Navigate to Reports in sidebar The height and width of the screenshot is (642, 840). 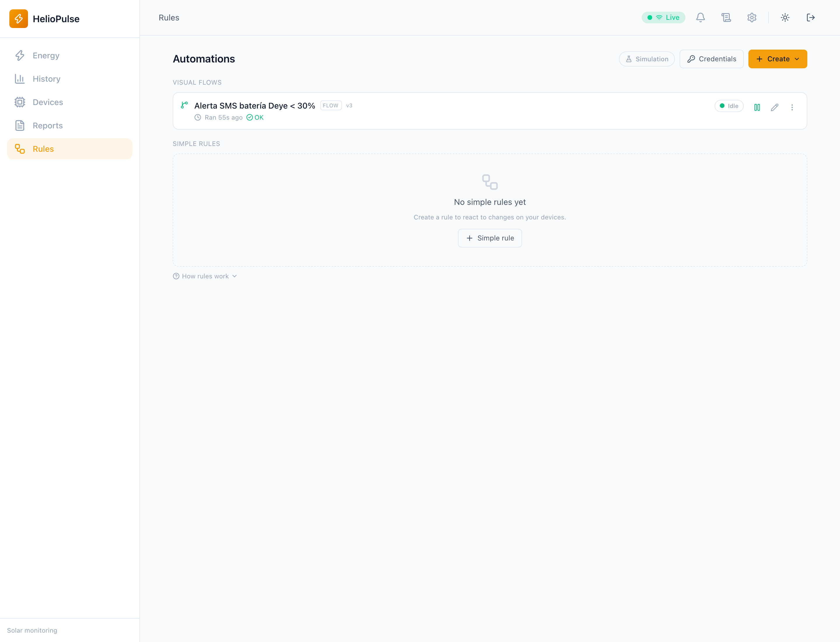coord(69,125)
